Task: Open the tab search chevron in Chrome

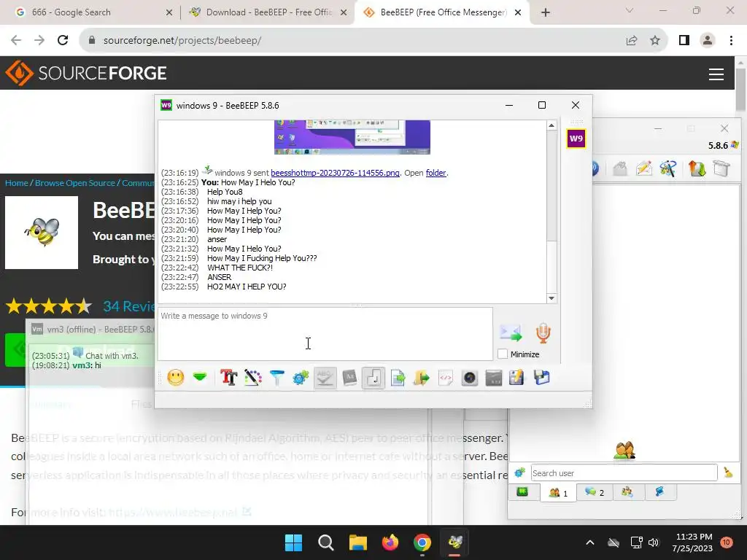Action: [630, 10]
